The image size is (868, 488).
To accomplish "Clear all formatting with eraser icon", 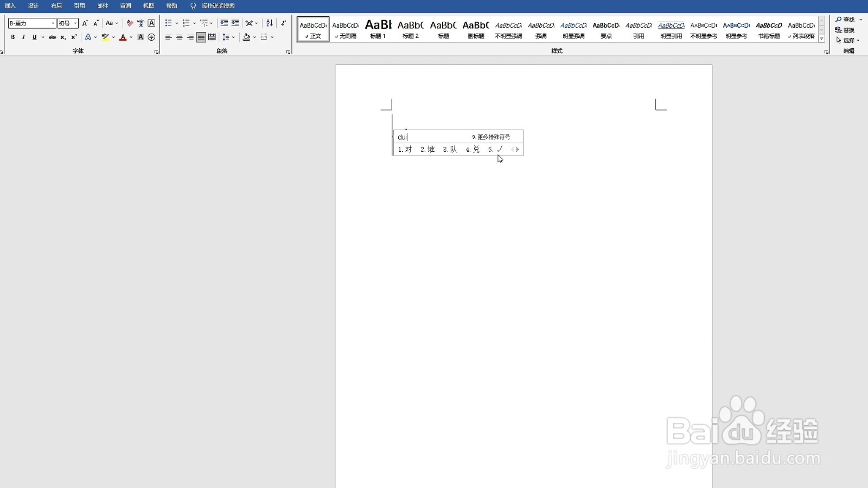I will pos(130,23).
